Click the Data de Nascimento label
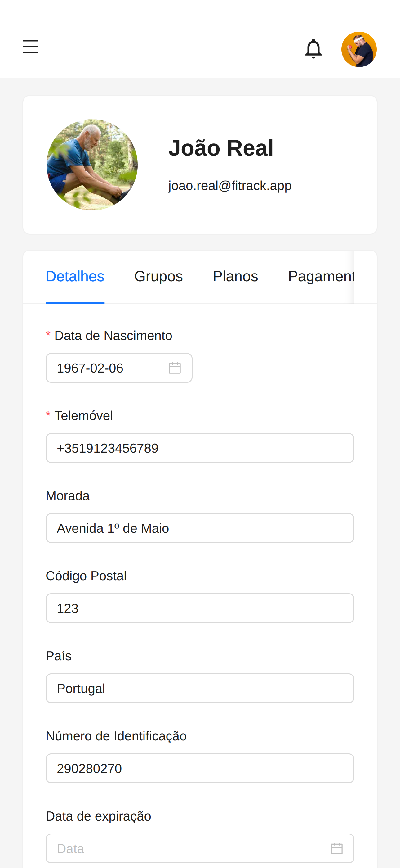 click(113, 336)
